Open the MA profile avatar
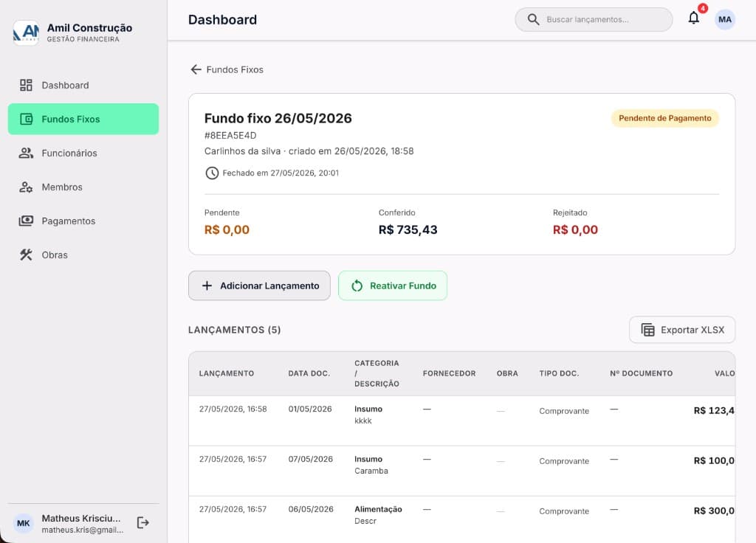Screen dimensions: 756x543 (725, 20)
